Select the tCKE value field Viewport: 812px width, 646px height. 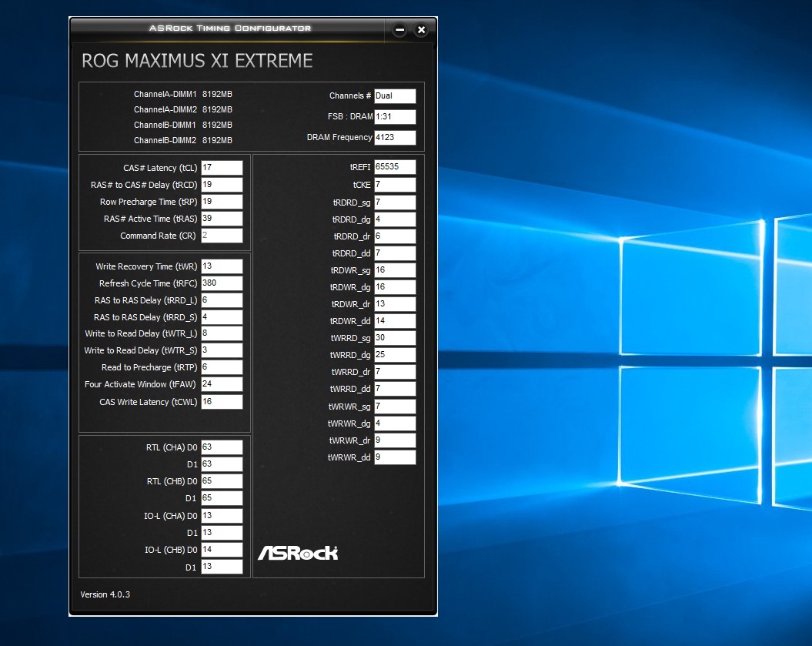click(395, 185)
